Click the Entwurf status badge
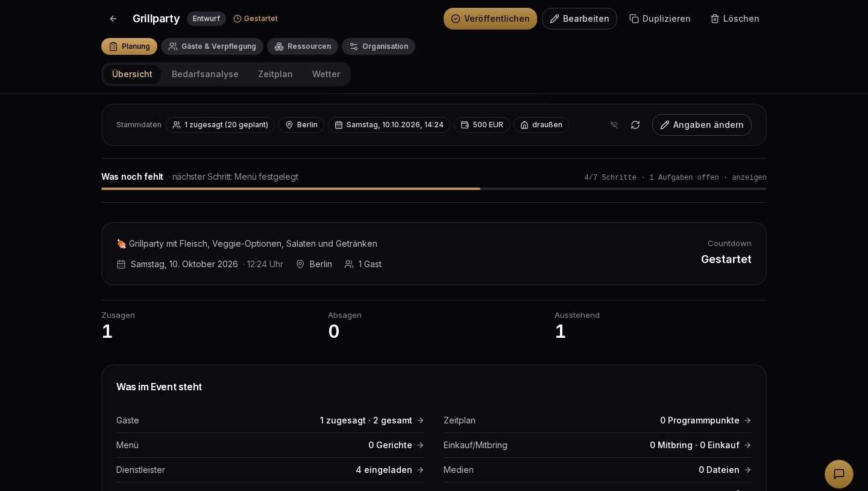The image size is (868, 491). [206, 19]
